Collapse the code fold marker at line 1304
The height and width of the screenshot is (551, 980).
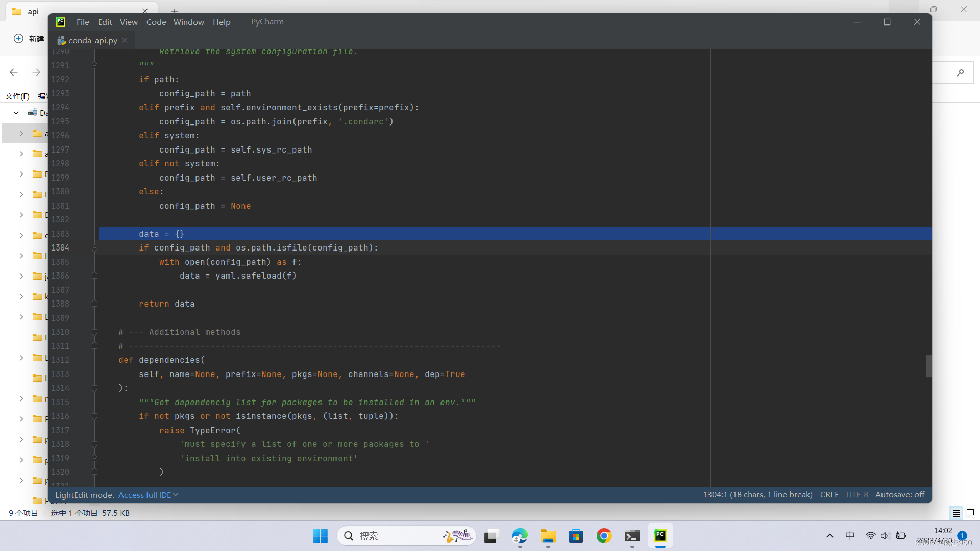[94, 248]
